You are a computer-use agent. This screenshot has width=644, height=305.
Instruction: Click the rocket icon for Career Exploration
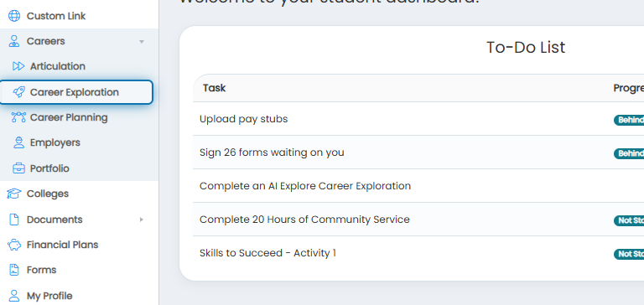18,92
